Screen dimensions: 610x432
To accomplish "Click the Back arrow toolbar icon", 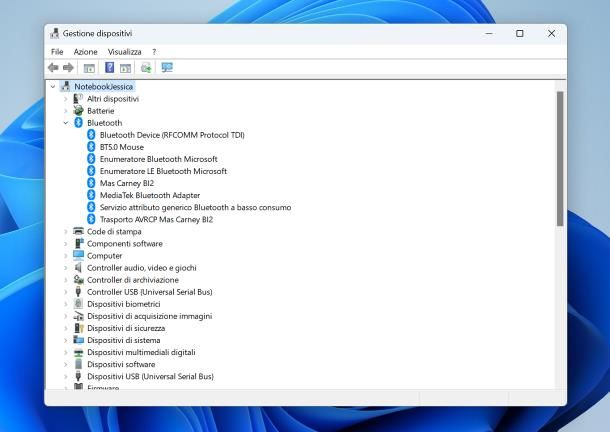I will click(53, 68).
